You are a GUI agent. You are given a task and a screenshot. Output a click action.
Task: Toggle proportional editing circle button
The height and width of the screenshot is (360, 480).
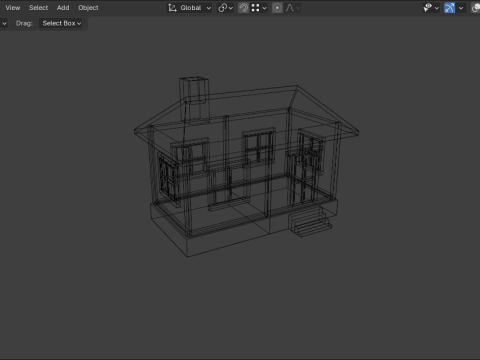[x=277, y=8]
